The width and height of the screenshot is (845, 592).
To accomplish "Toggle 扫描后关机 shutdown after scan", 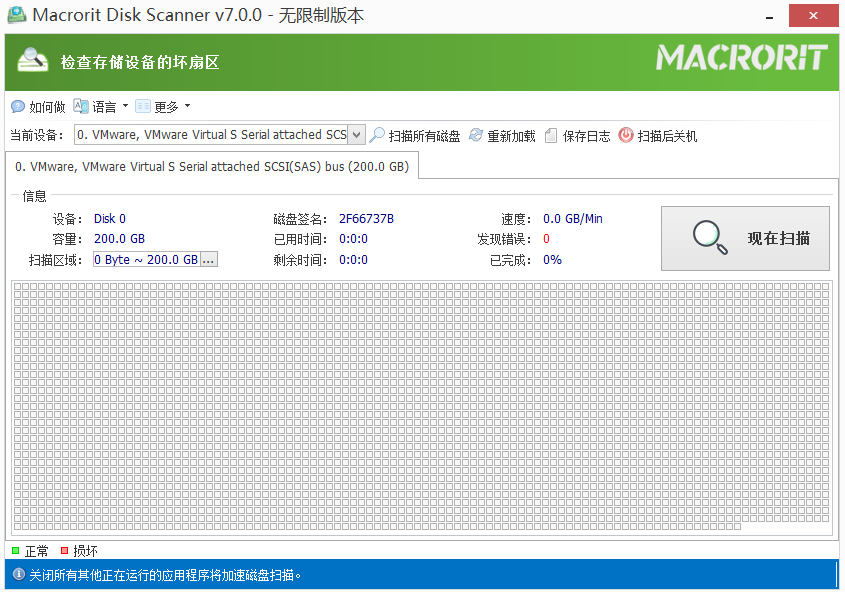I will (667, 136).
